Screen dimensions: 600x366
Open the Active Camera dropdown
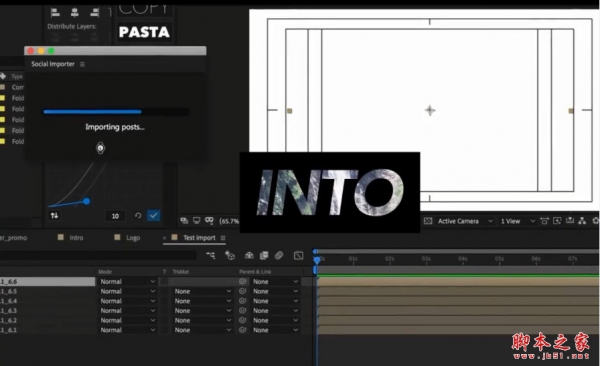(x=465, y=221)
